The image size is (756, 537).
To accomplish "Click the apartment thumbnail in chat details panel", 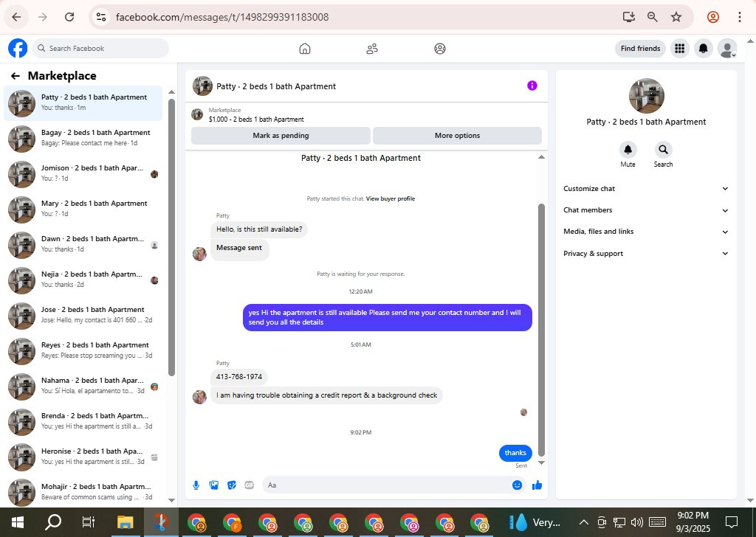I will point(647,96).
